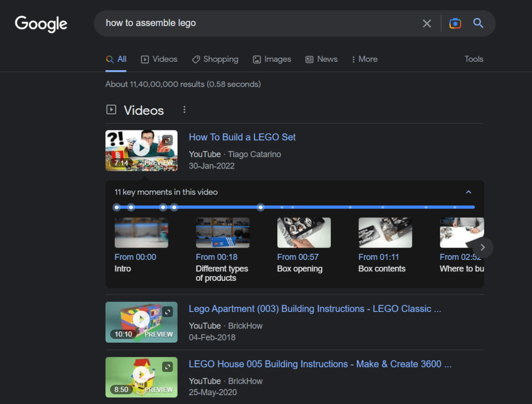The width and height of the screenshot is (532, 404).
Task: Click the blue search magnifier icon
Action: click(478, 23)
